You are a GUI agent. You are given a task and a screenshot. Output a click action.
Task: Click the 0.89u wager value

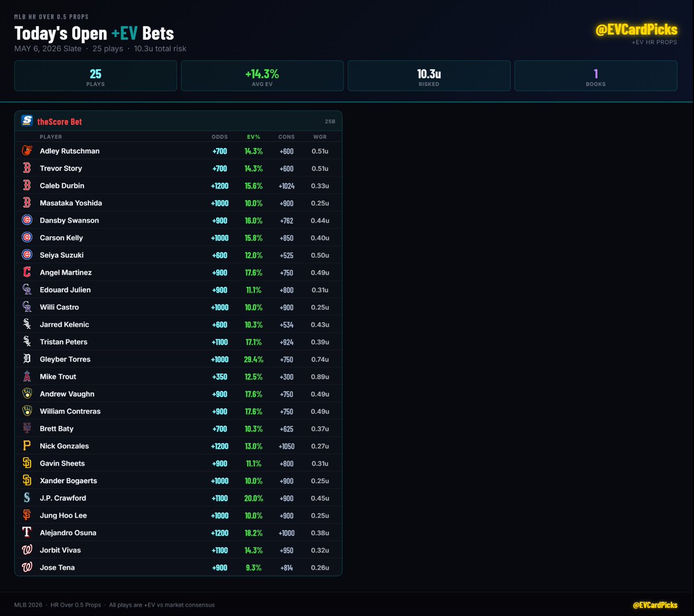click(320, 377)
